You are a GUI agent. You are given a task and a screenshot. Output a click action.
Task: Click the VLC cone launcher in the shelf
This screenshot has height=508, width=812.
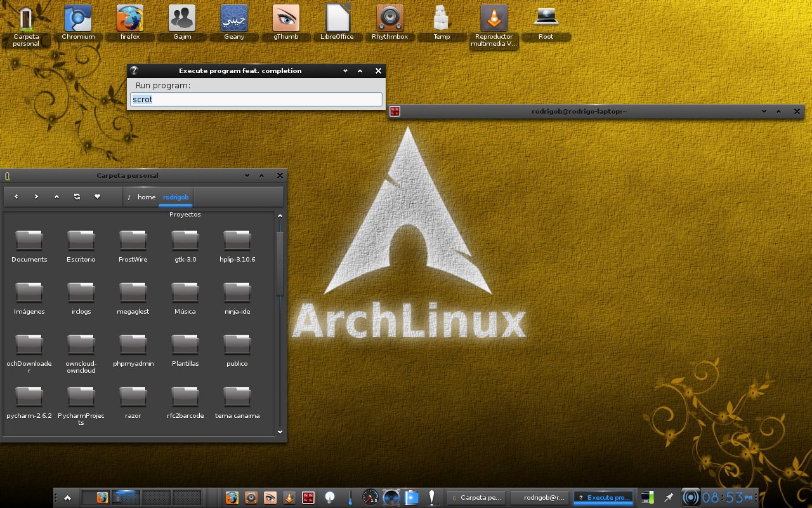[x=289, y=498]
